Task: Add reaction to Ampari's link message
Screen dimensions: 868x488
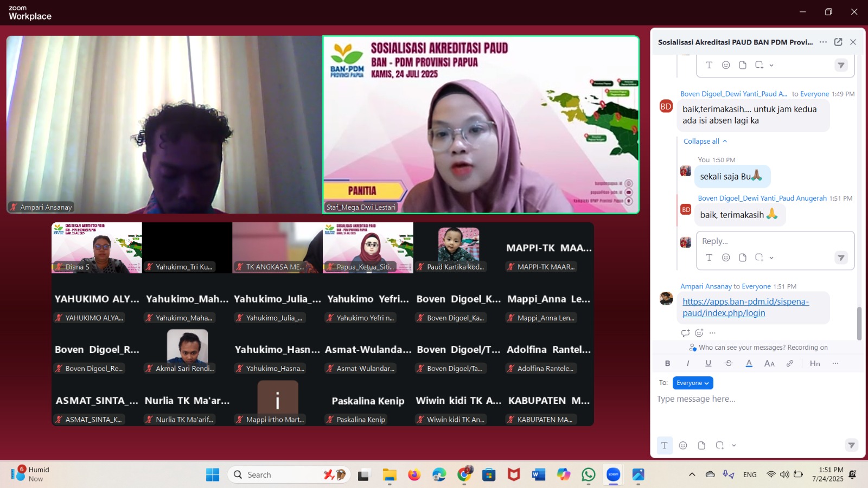Action: 699,333
